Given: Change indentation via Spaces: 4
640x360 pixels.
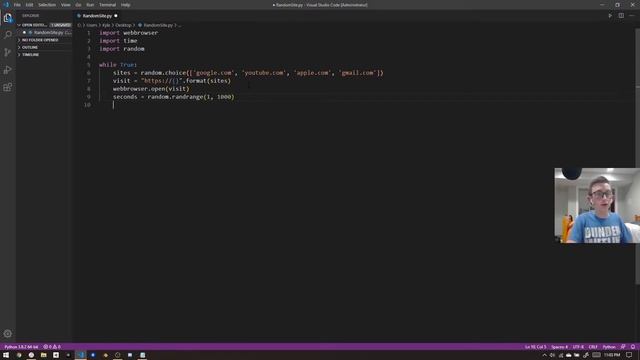Looking at the screenshot, I should tap(560, 347).
